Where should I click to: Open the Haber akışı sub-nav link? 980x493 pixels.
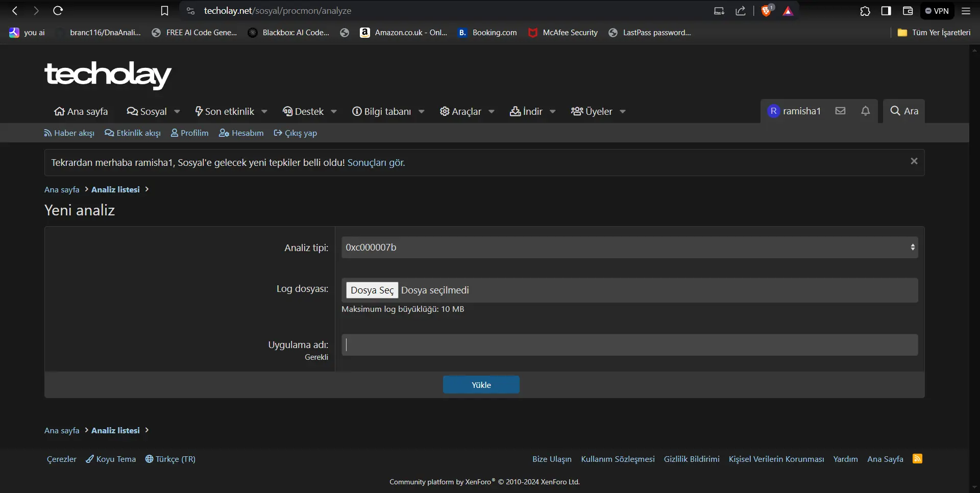coord(69,133)
